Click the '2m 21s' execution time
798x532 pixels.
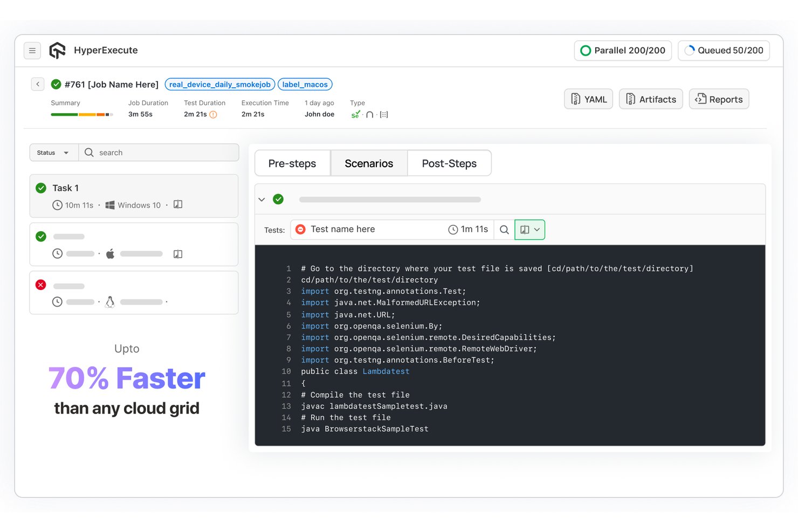253,114
